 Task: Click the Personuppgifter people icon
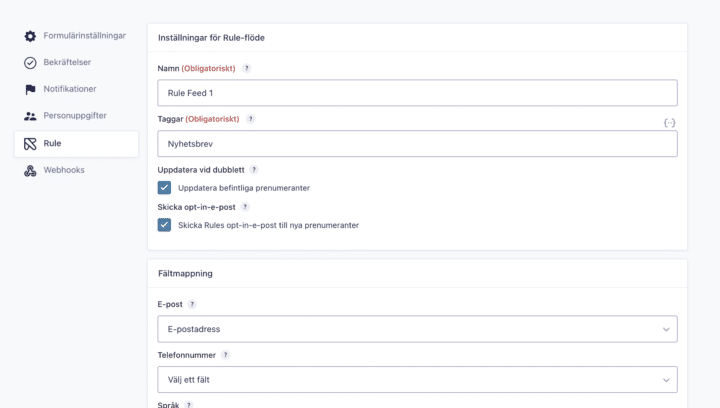(x=30, y=116)
